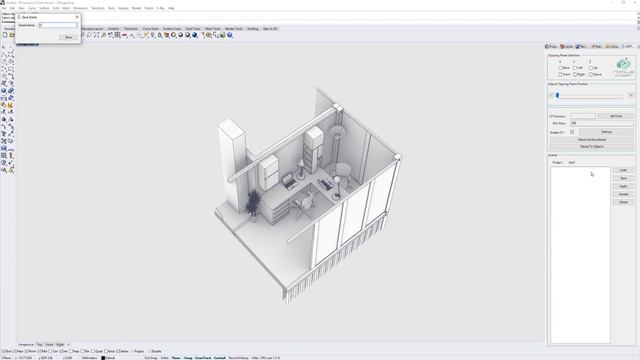The width and height of the screenshot is (640, 360).
Task: Open the layers icon in main toolbar
Action: (x=166, y=36)
